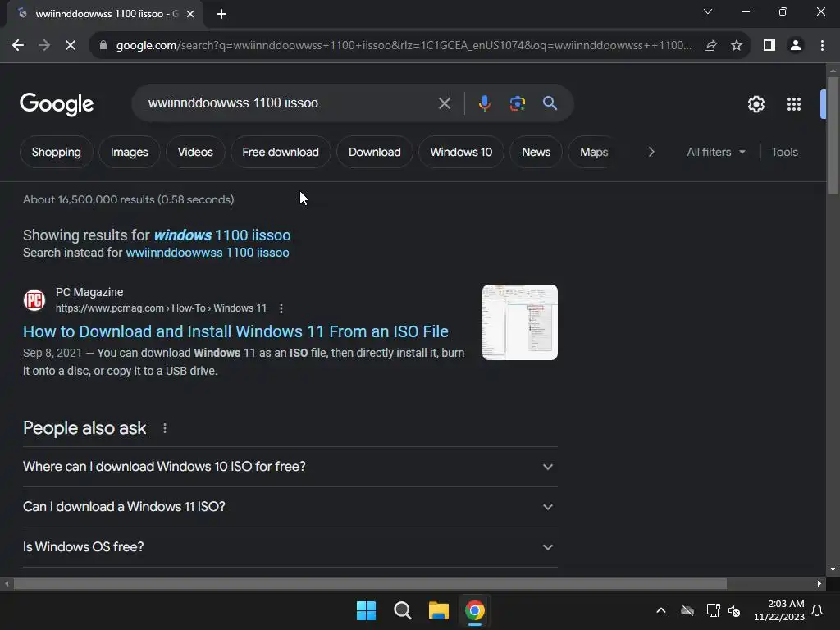Click the PC Magazine result thumbnail
Image resolution: width=840 pixels, height=630 pixels.
coord(519,322)
